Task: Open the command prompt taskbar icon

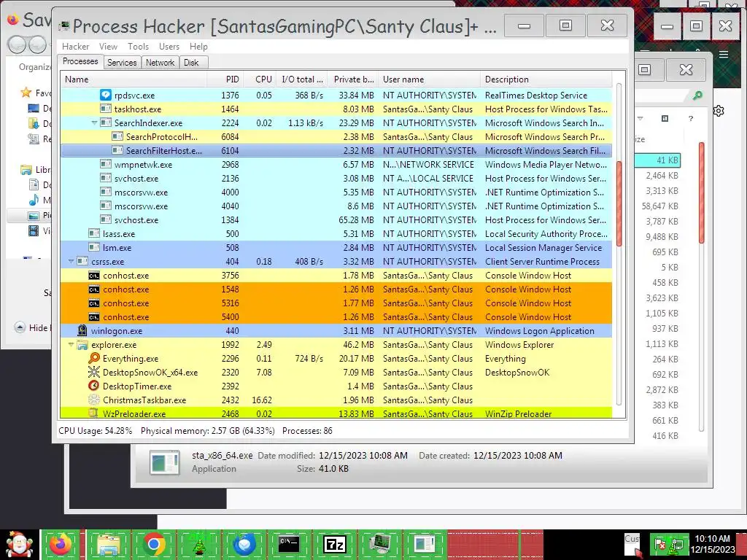Action: click(289, 544)
